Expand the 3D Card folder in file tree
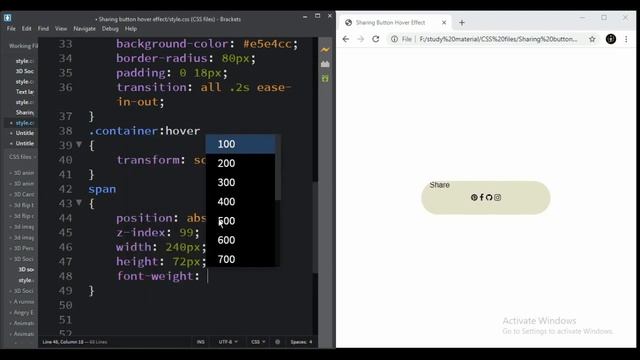640x360 pixels. click(22, 194)
